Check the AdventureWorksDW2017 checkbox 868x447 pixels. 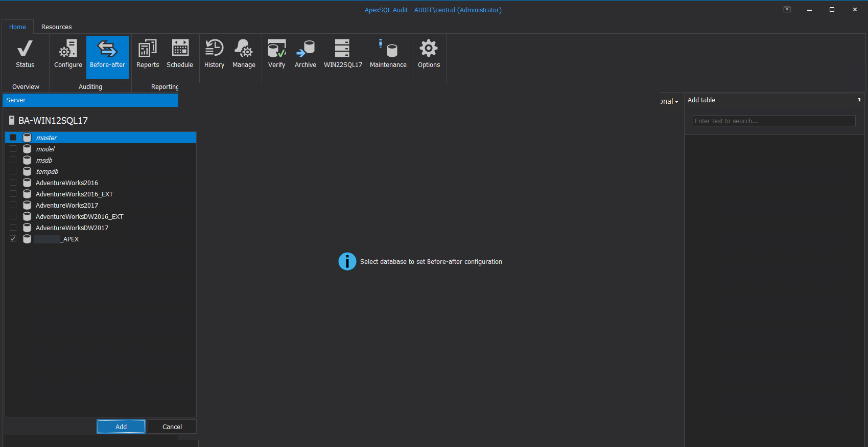click(x=13, y=228)
